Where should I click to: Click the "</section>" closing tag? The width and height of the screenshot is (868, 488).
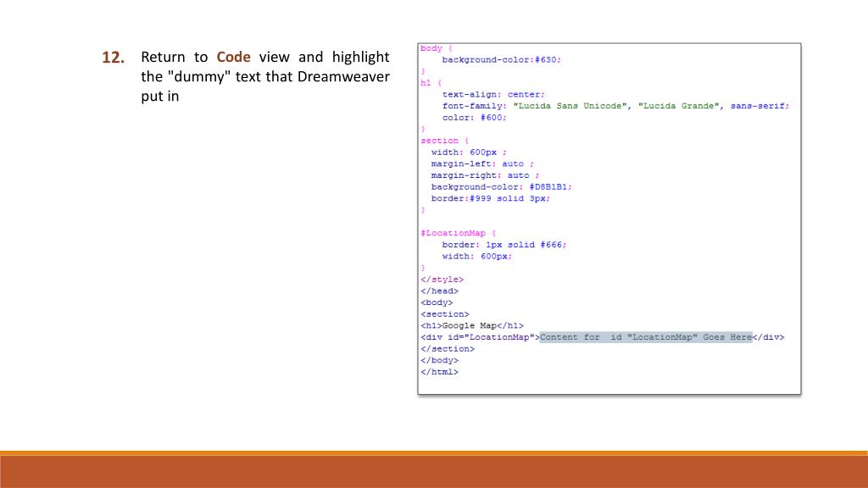click(x=448, y=349)
